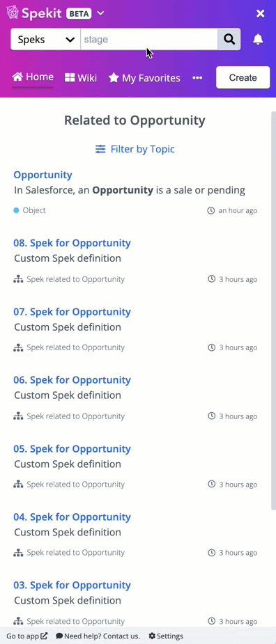The image size is (276, 644).
Task: Close the Spekit panel
Action: click(x=261, y=13)
